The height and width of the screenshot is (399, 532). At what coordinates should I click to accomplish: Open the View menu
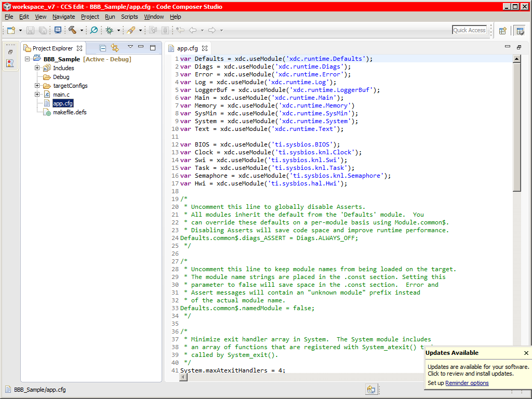tap(41, 17)
